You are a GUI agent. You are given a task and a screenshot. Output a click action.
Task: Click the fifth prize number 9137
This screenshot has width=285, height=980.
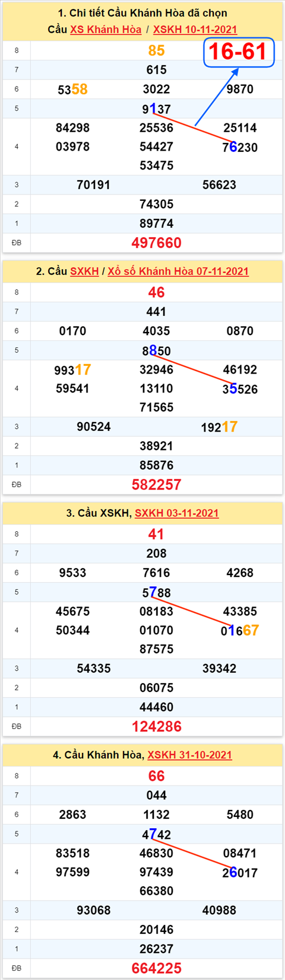click(157, 109)
